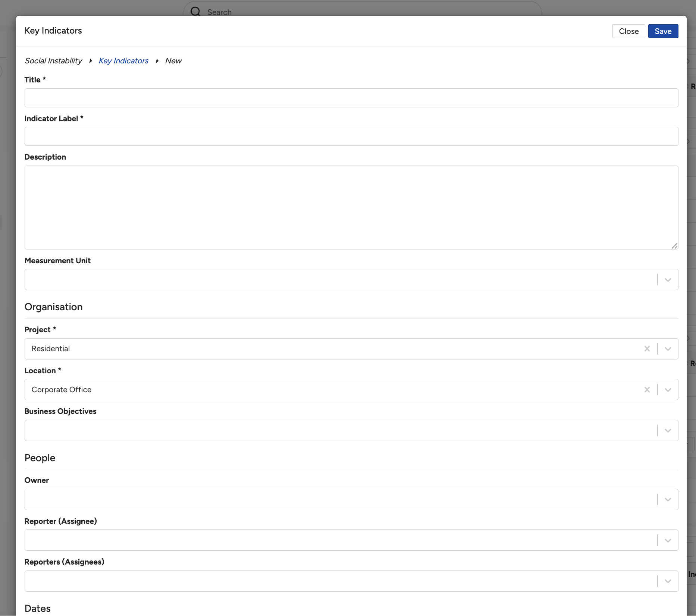Clear the Corporate Office location selection
Viewport: 696px width, 616px height.
tap(647, 390)
